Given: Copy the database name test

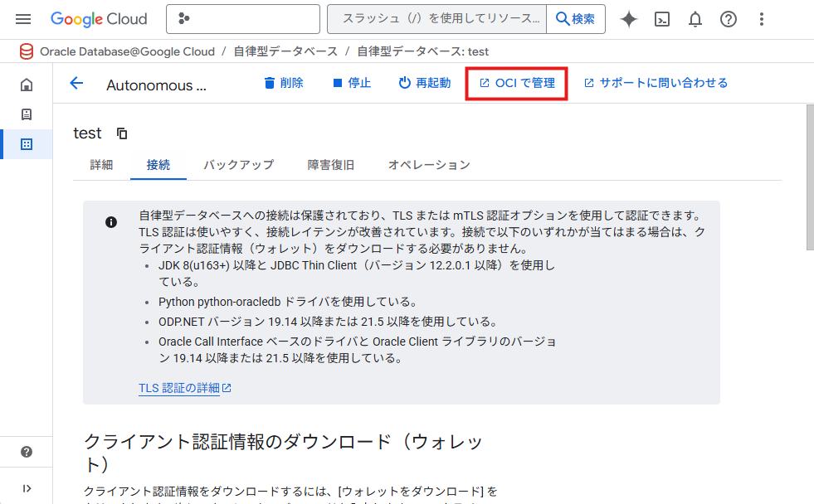Looking at the screenshot, I should click(122, 133).
